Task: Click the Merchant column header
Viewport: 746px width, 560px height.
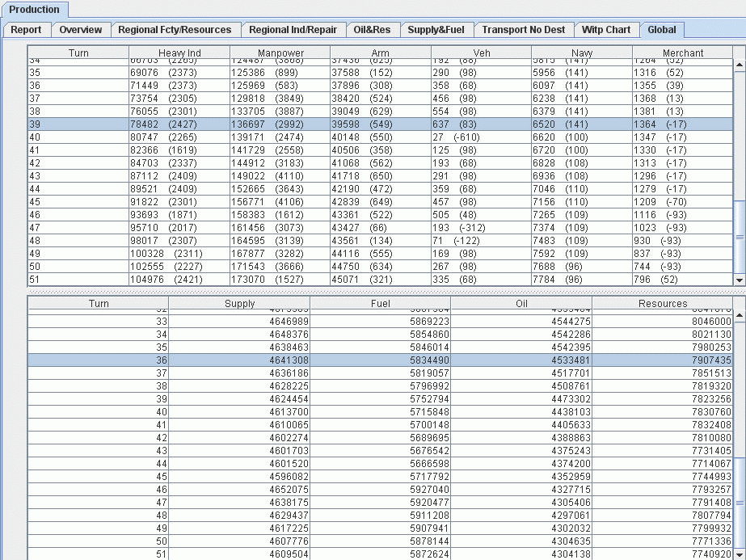Action: pos(683,53)
